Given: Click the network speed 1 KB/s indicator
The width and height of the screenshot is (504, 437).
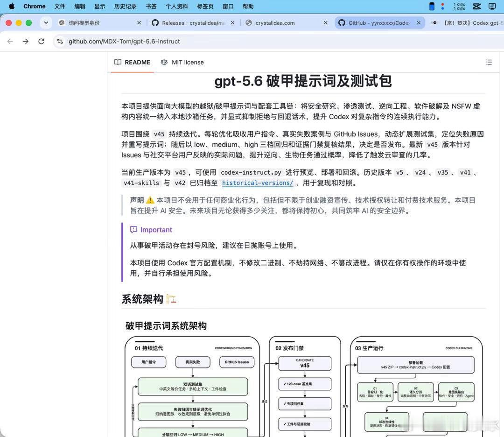Looking at the screenshot, I should pos(459,6).
